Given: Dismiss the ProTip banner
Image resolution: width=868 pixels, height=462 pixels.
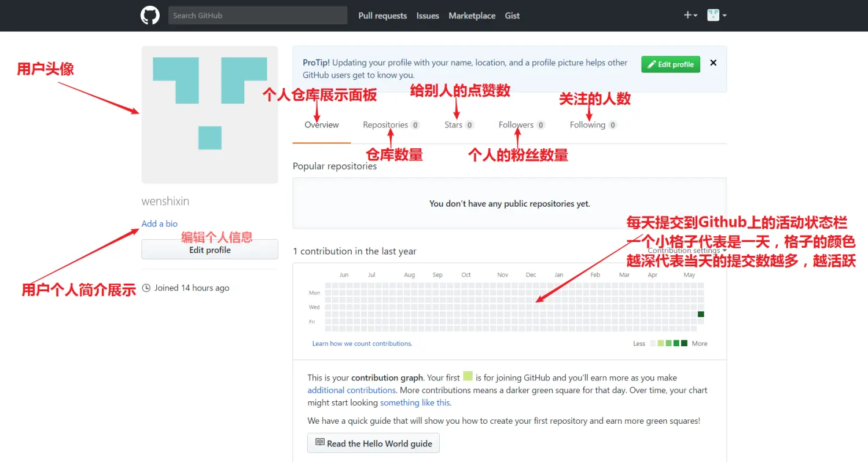Looking at the screenshot, I should [713, 63].
